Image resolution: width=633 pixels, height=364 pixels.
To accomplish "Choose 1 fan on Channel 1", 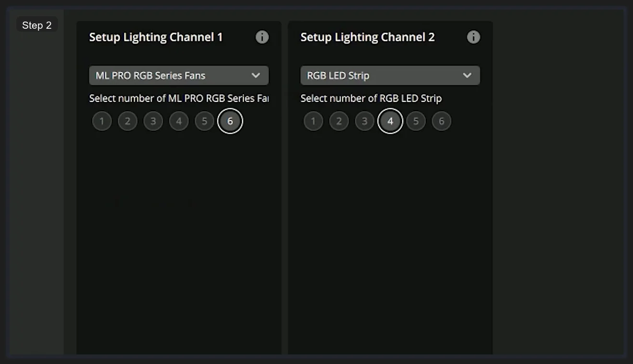I will pyautogui.click(x=102, y=121).
